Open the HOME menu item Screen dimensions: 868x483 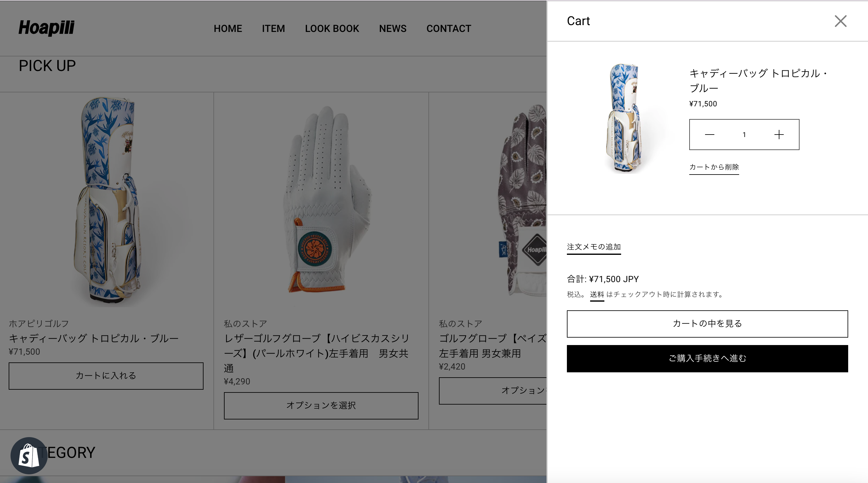[228, 28]
